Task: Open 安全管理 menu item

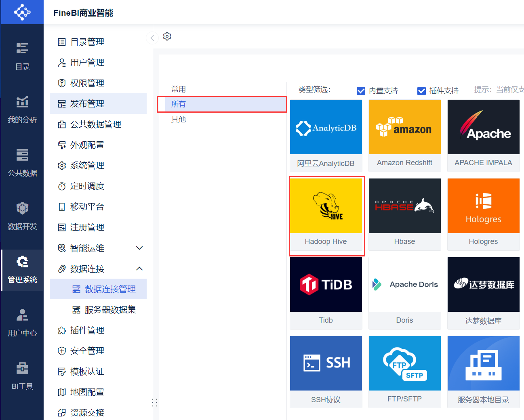Action: [x=98, y=351]
